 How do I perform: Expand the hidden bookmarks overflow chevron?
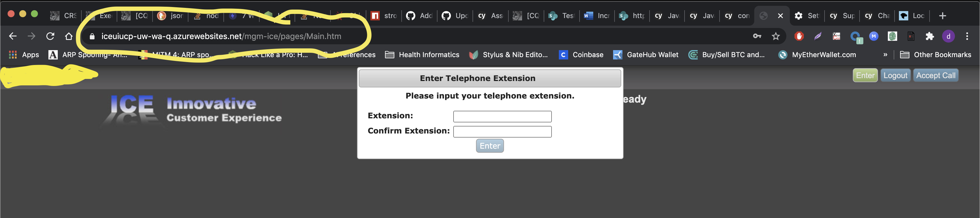coord(885,54)
